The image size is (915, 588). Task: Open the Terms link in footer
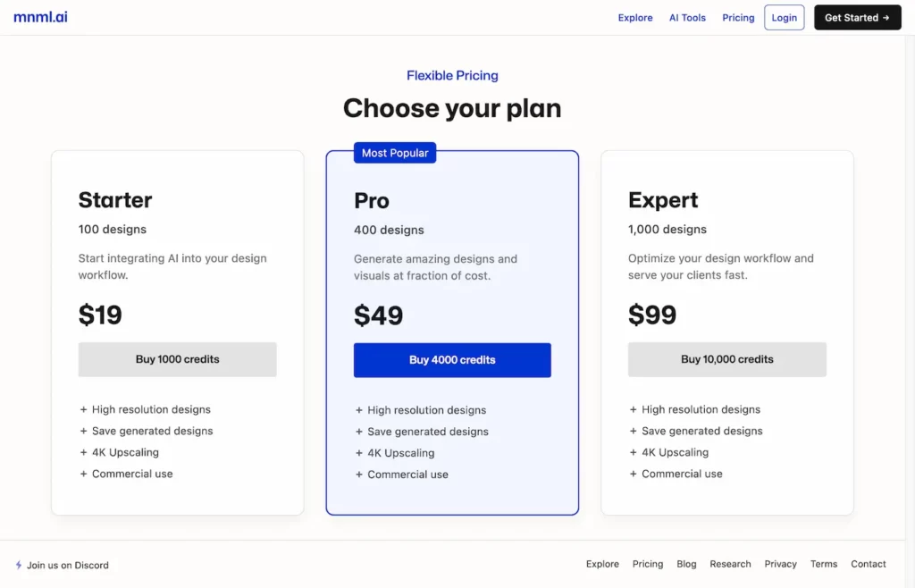coord(824,564)
